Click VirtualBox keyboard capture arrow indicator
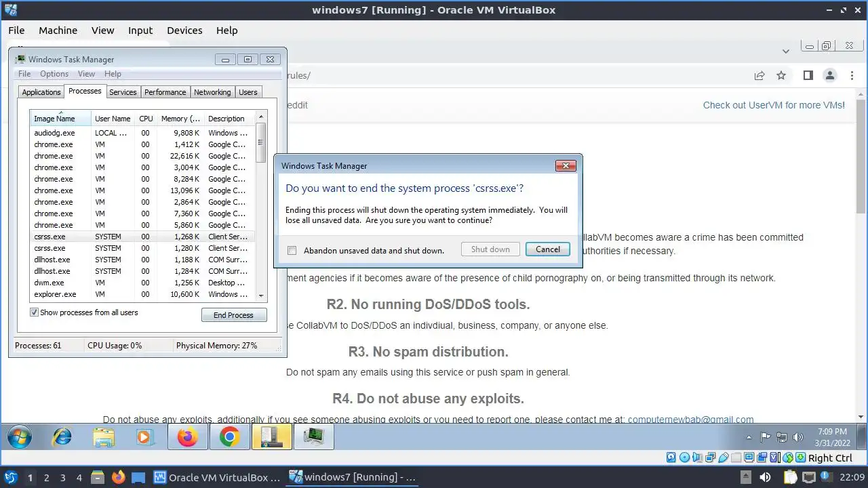Screen dimensions: 868x488 click(801, 458)
